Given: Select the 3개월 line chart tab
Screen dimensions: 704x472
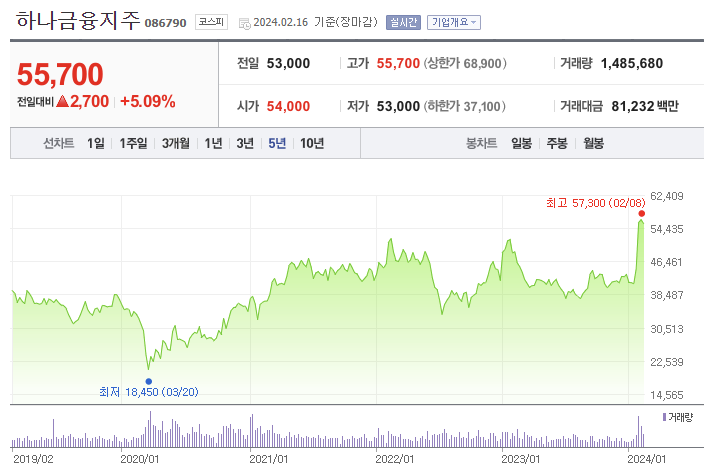Looking at the screenshot, I should click(176, 143).
